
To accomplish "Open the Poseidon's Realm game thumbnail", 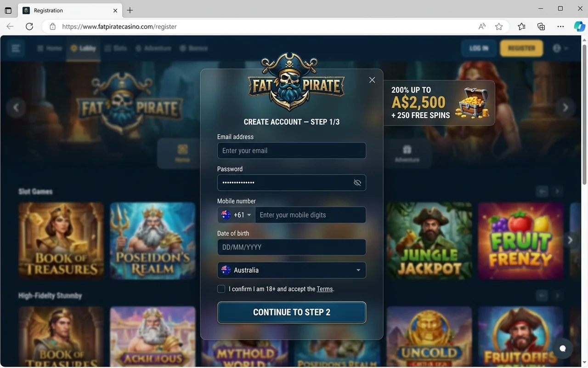I will 153,241.
